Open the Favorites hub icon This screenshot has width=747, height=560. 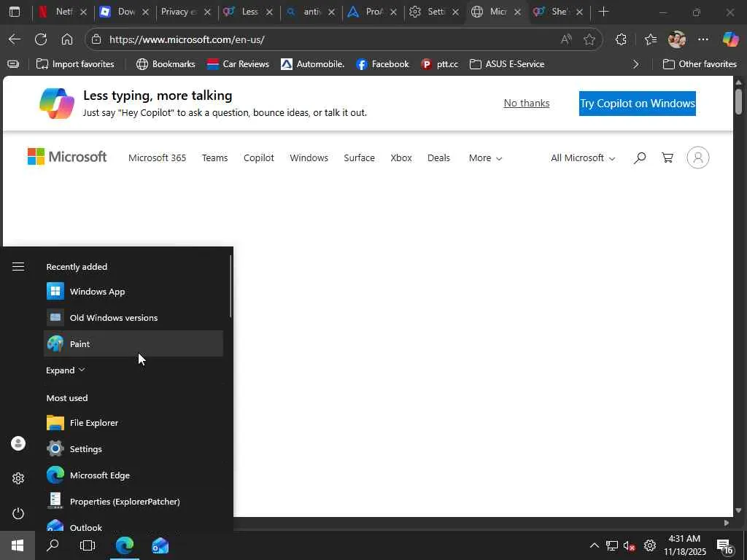[650, 39]
